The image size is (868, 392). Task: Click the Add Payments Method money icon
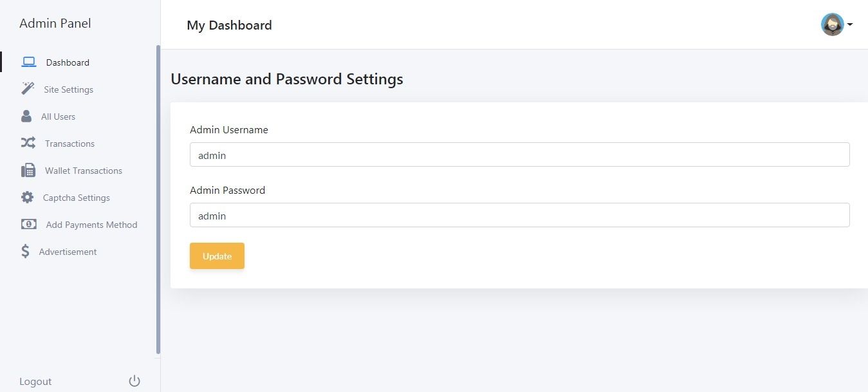click(x=29, y=224)
